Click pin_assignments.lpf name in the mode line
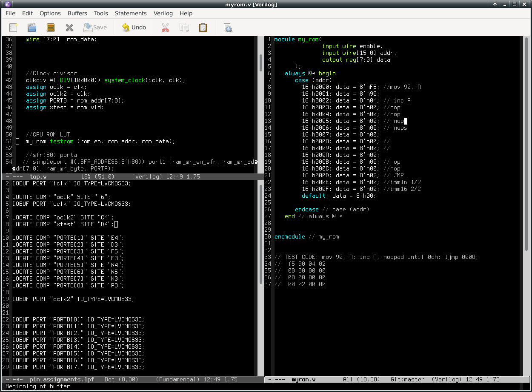 pyautogui.click(x=61, y=379)
